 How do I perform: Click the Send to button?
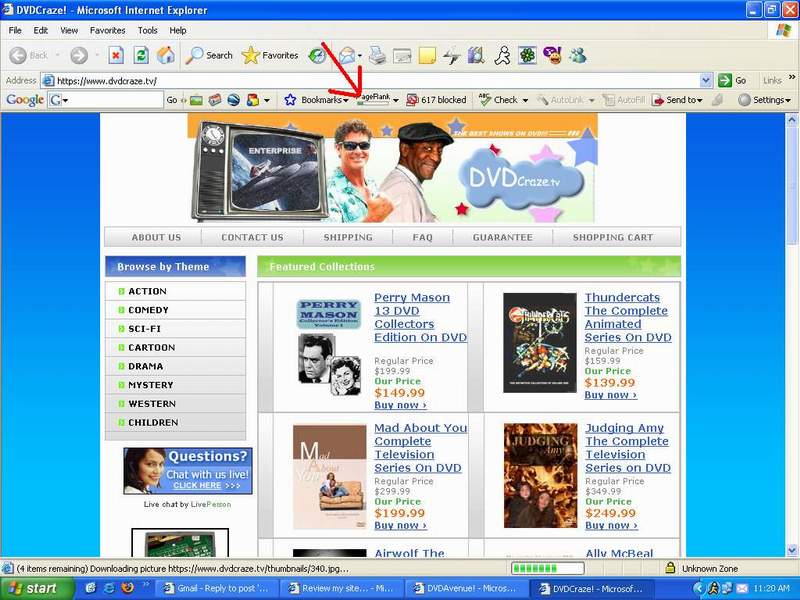[x=677, y=100]
